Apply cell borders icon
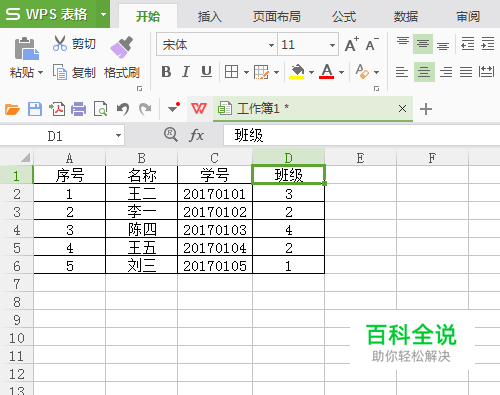This screenshot has height=395, width=500. click(231, 72)
